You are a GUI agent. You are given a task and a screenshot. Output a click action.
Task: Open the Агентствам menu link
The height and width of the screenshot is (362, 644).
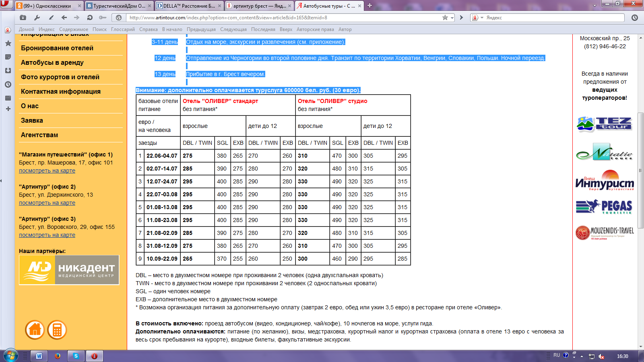pos(39,135)
